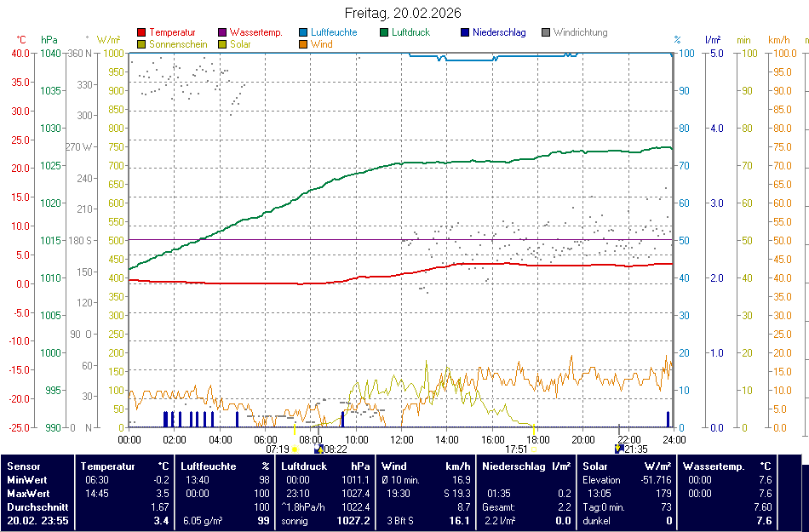The width and height of the screenshot is (809, 532).
Task: Click the 12:00 time axis label
Action: point(402,439)
